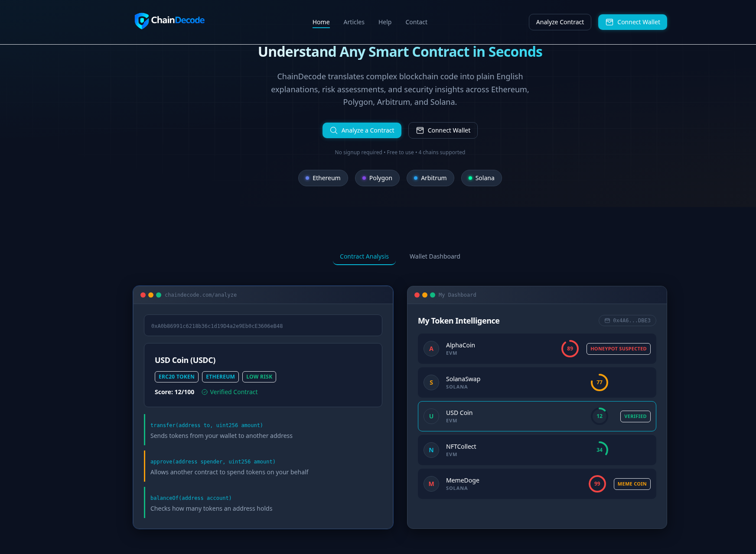
Task: Click the USD Coin 'U' avatar icon
Action: tap(431, 416)
